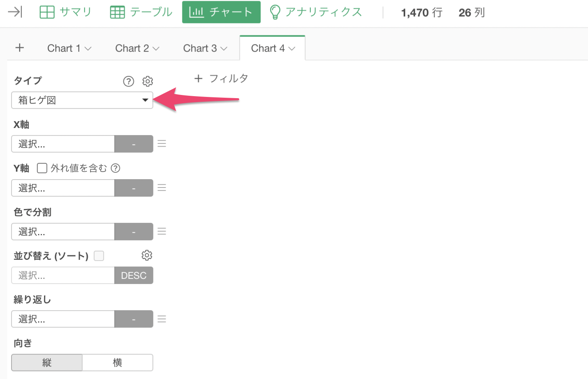Screen dimensions: 588x379
Task: Open the 色で分割 options menu icon
Action: click(162, 231)
